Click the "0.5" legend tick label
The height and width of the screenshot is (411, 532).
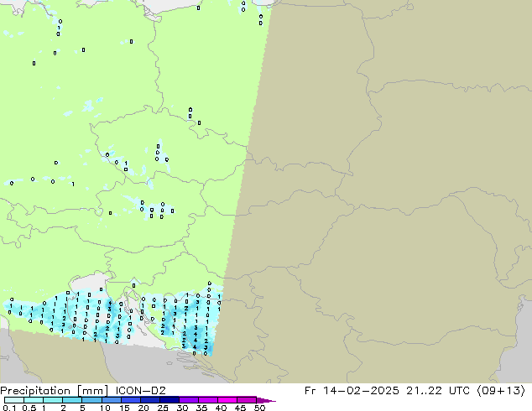pos(29,408)
